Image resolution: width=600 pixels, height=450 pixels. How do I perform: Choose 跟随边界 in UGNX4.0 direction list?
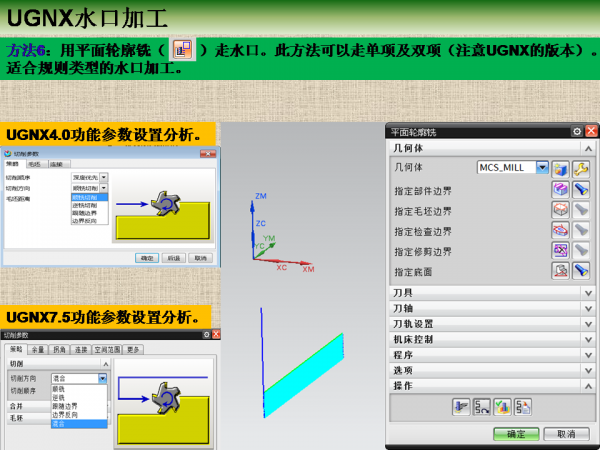point(90,213)
